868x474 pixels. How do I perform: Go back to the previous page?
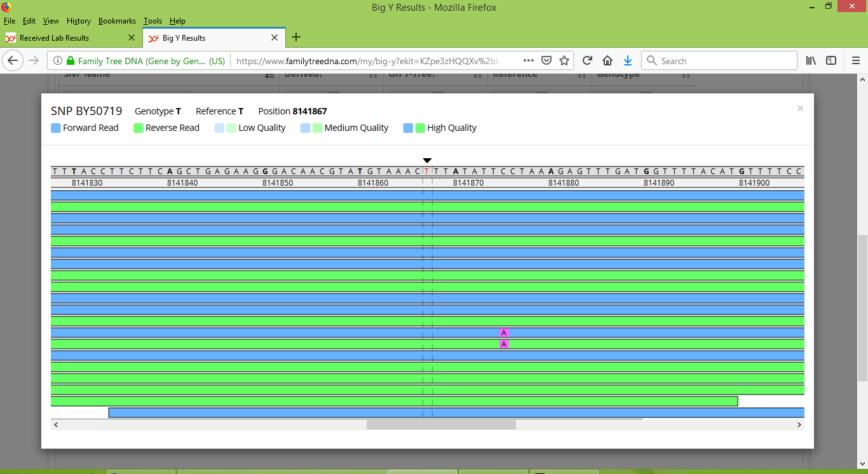tap(13, 60)
